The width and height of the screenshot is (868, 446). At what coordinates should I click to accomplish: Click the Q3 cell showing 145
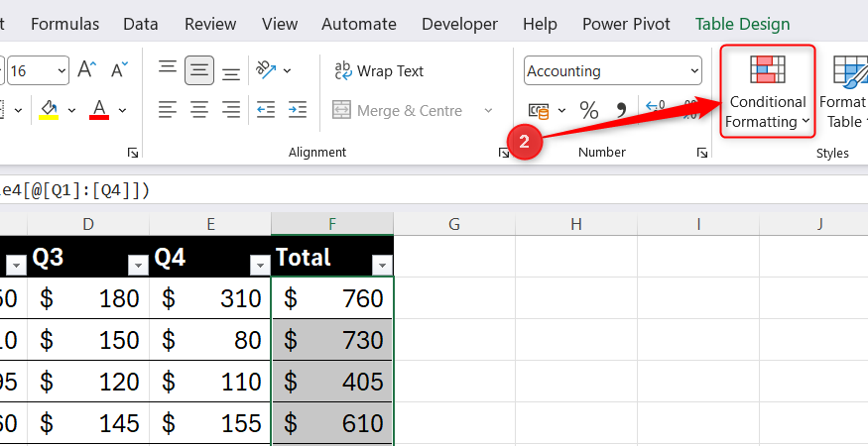coord(88,423)
